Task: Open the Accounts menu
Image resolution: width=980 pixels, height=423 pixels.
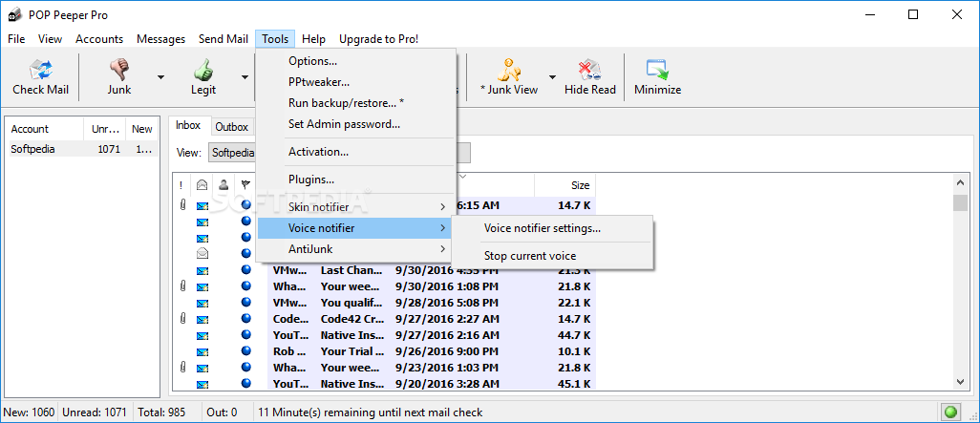Action: click(99, 39)
